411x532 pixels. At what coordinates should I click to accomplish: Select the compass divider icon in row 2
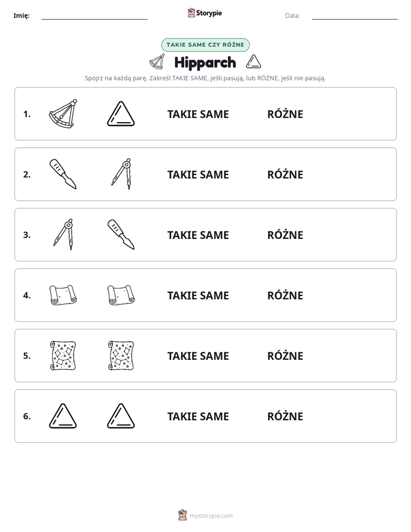click(x=121, y=174)
